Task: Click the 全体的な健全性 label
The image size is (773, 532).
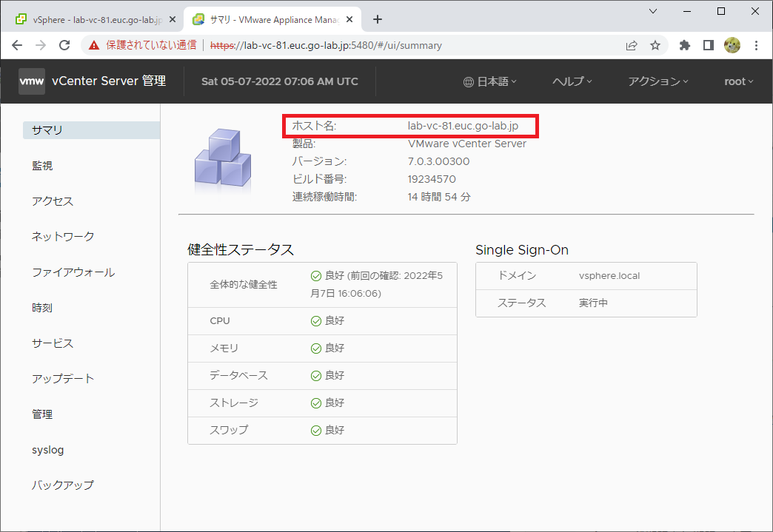Action: pyautogui.click(x=243, y=285)
